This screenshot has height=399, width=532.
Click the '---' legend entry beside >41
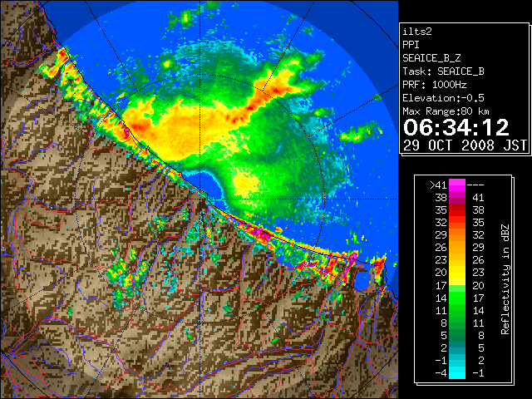[475, 185]
